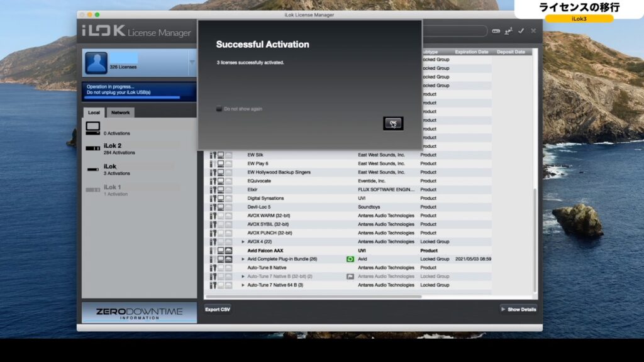Click the vertical scrollbar of the license list
The image size is (644, 362).
[x=535, y=241]
